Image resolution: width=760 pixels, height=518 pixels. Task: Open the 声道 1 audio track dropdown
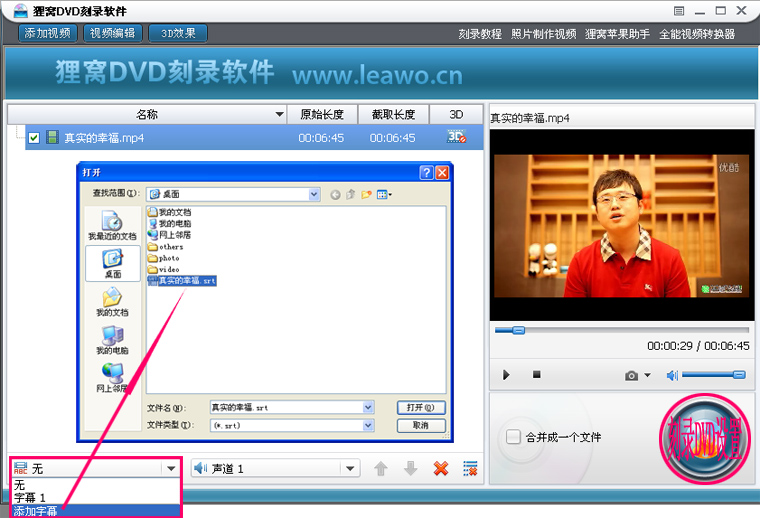[275, 469]
